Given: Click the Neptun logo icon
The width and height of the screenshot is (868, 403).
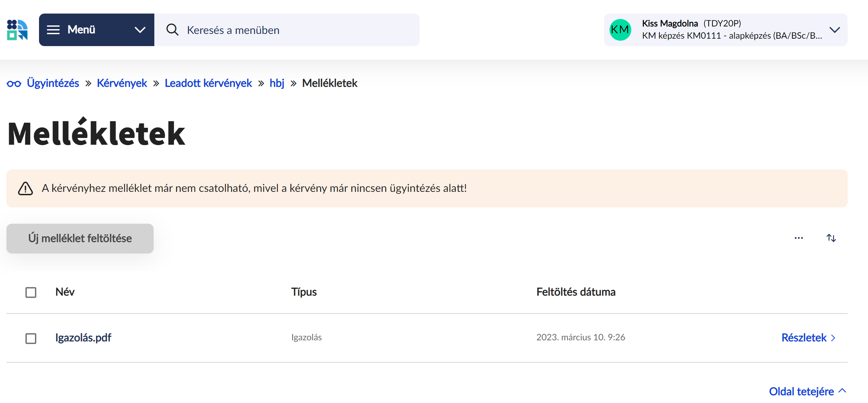Looking at the screenshot, I should point(17,30).
